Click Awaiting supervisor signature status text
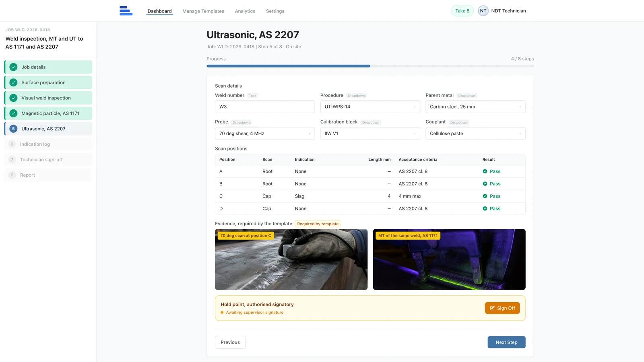Screen dimensions: 644x362 (x=255, y=313)
